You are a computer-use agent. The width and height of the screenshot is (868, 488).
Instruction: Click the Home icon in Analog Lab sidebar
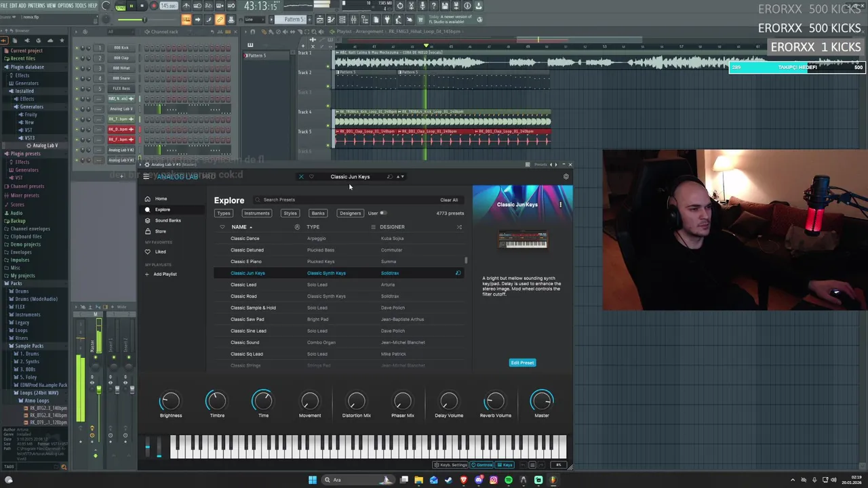[148, 199]
